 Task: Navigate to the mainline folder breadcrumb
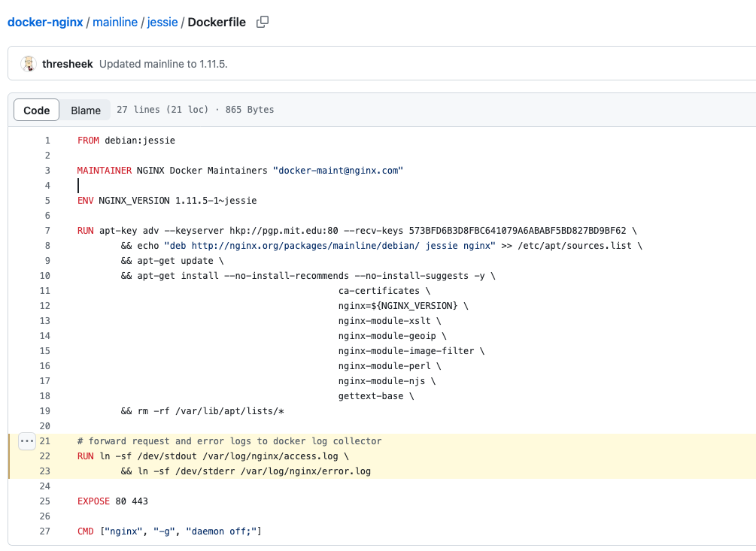115,22
